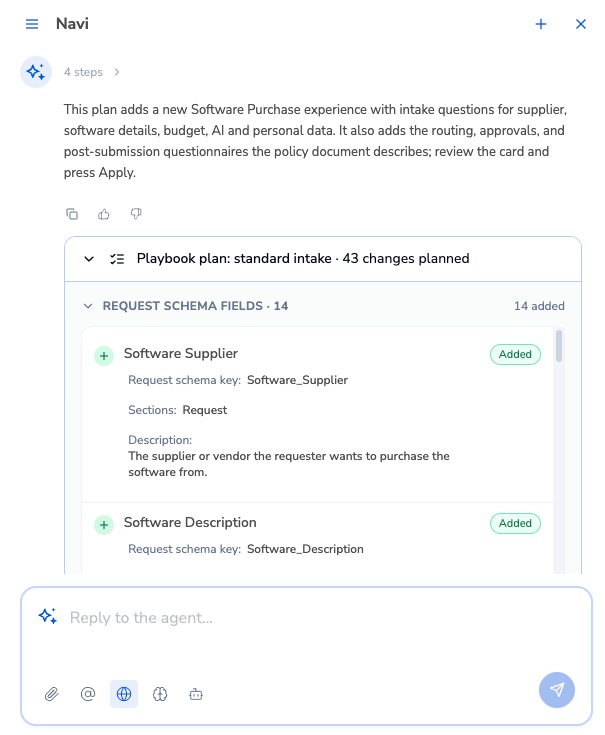Open the 4 steps details
The image size is (605, 735).
[83, 72]
